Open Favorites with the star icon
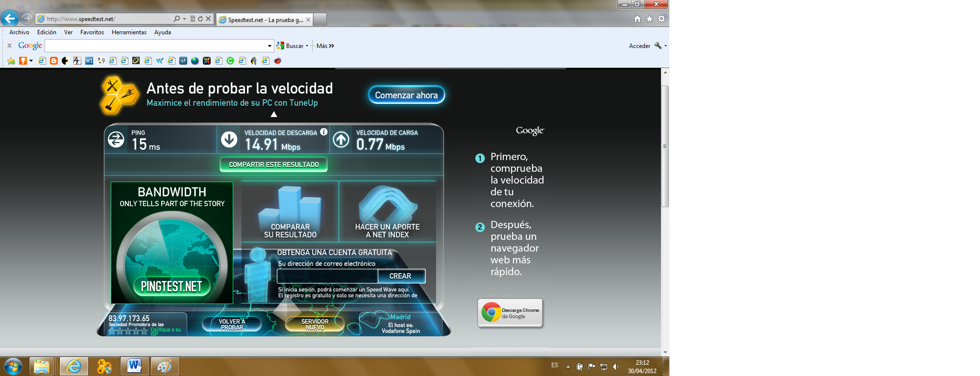This screenshot has width=980, height=376. tap(649, 19)
